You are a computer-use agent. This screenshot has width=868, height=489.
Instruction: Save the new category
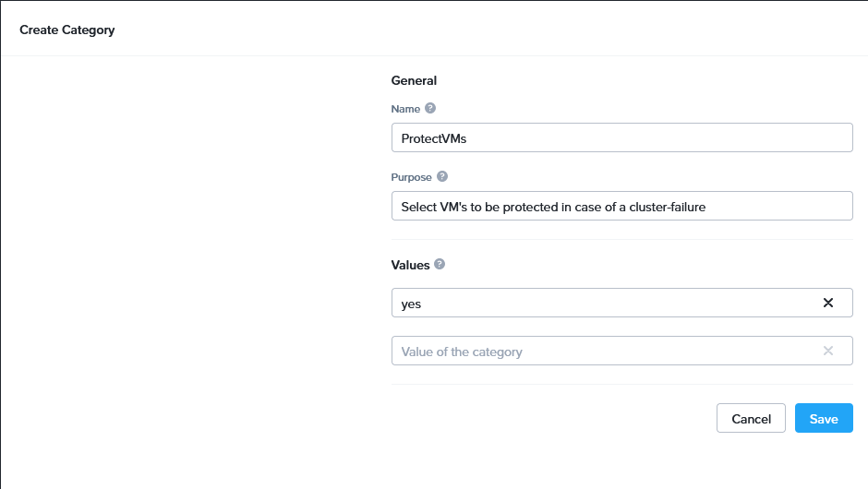(824, 419)
